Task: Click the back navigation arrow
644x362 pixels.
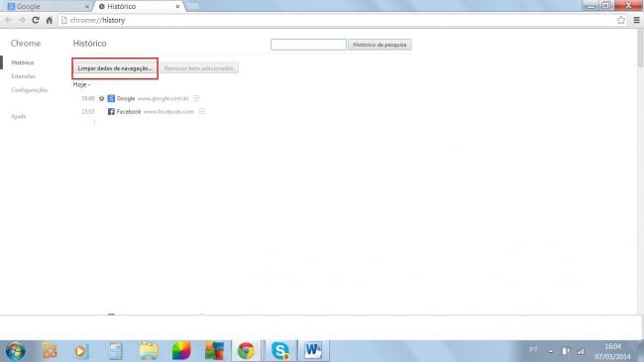Action: 8,20
